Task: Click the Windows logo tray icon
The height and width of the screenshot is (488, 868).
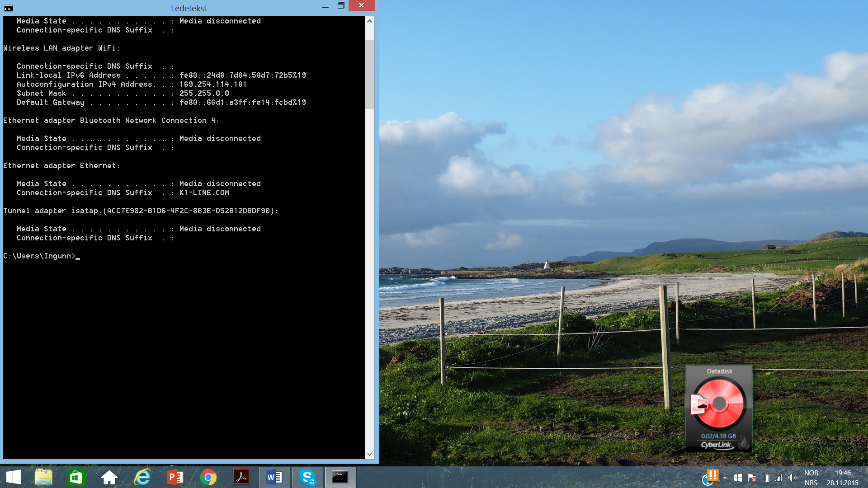Action: [x=738, y=478]
